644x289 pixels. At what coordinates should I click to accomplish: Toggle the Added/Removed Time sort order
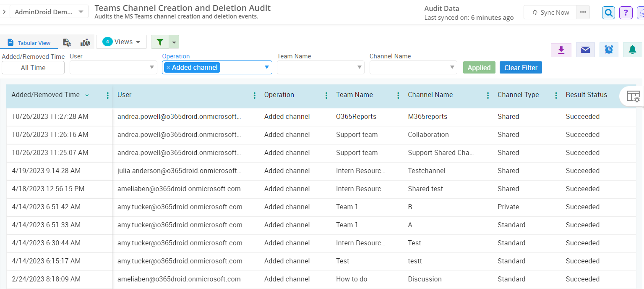pyautogui.click(x=87, y=95)
